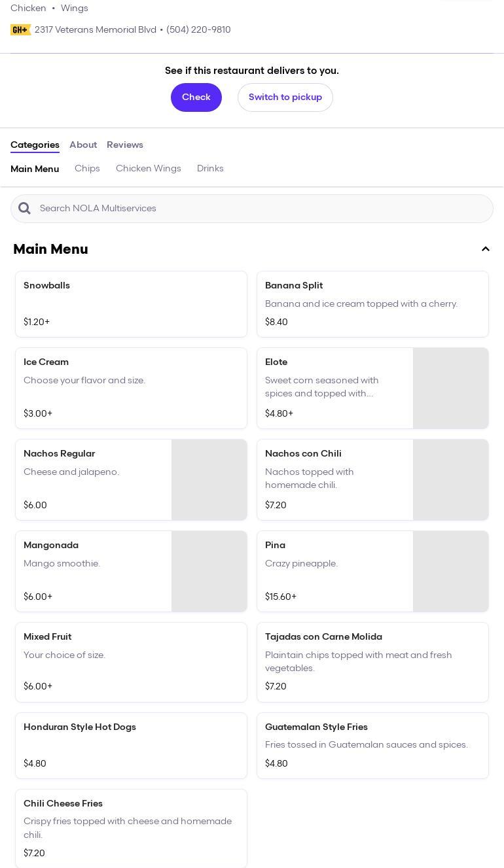Viewport: 504px width, 868px height.
Task: Select the Categories tab
Action: [35, 145]
